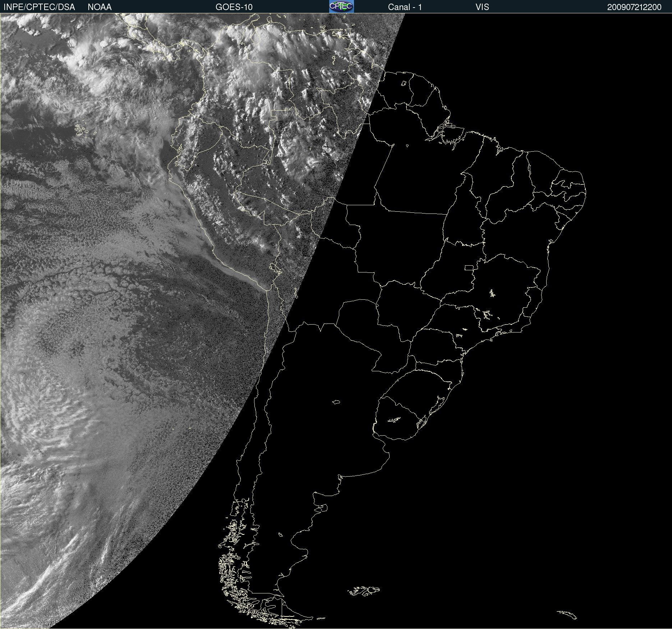
Task: Click the 200907212200 timestamp
Action: pos(634,7)
